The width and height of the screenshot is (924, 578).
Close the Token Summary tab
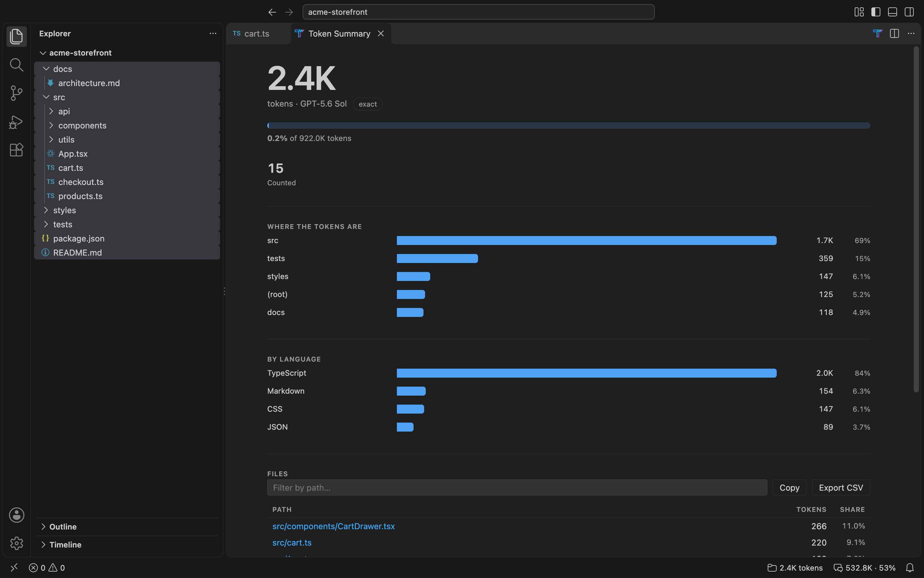pyautogui.click(x=381, y=34)
